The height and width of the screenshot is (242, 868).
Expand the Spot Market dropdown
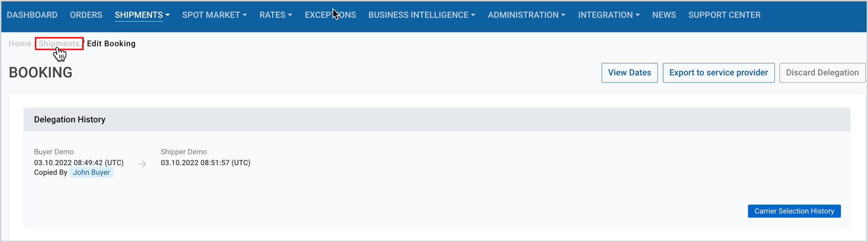tap(214, 15)
